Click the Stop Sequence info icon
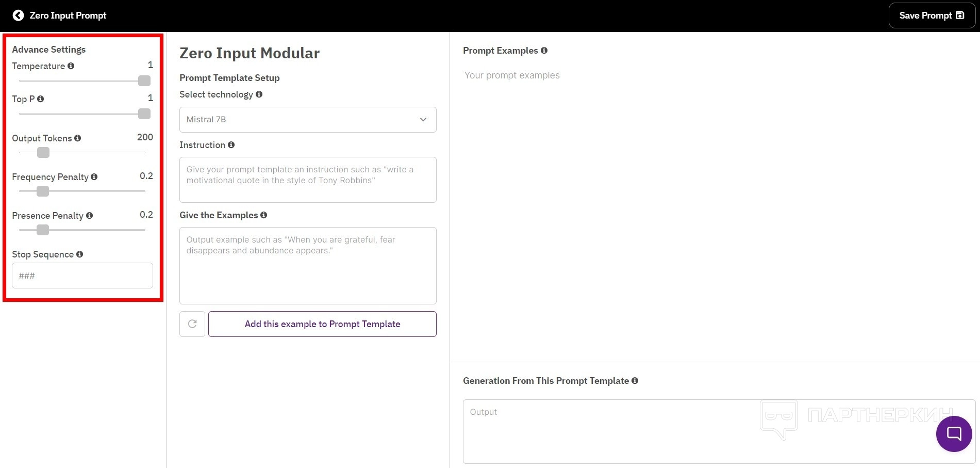980x468 pixels. tap(80, 254)
